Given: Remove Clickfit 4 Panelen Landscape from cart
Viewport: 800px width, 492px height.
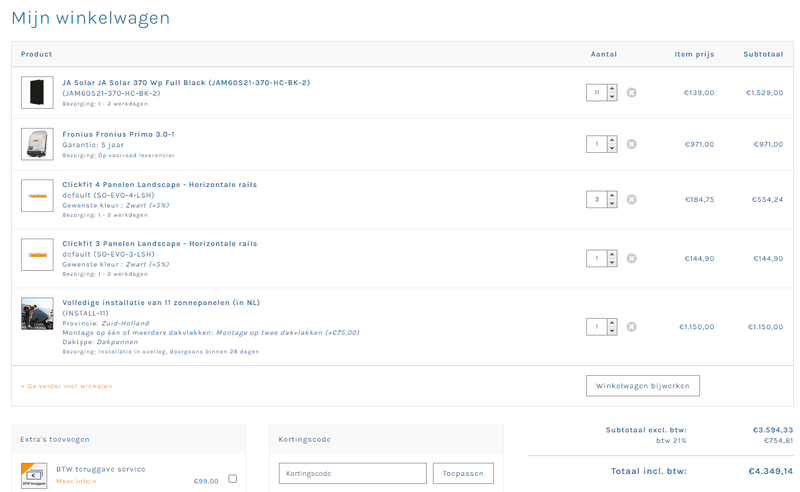Looking at the screenshot, I should (632, 199).
